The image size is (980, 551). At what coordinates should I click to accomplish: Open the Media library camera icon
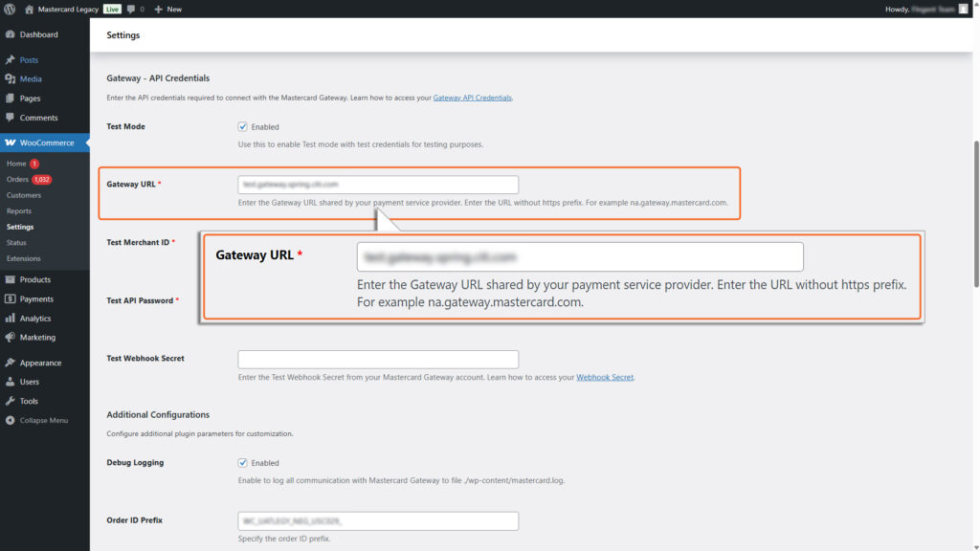[12, 77]
